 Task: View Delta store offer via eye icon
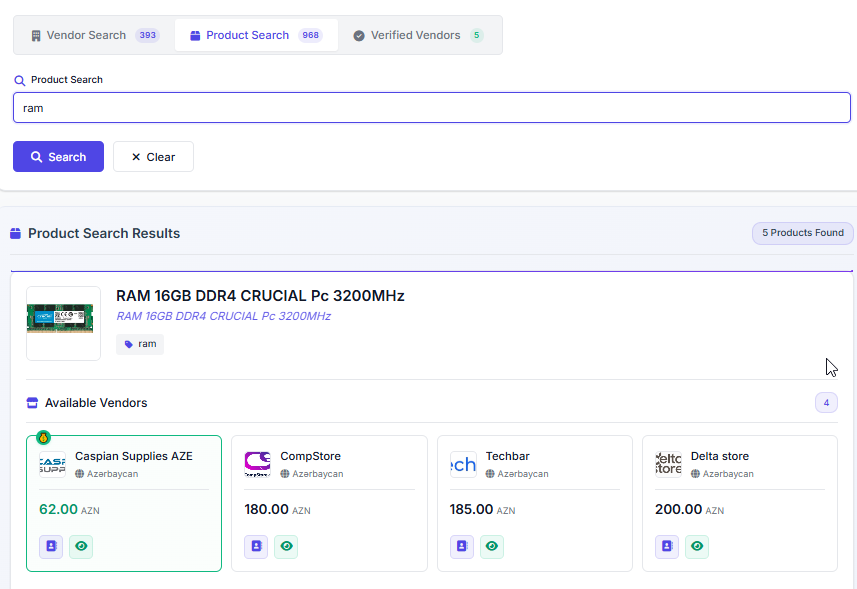point(697,546)
